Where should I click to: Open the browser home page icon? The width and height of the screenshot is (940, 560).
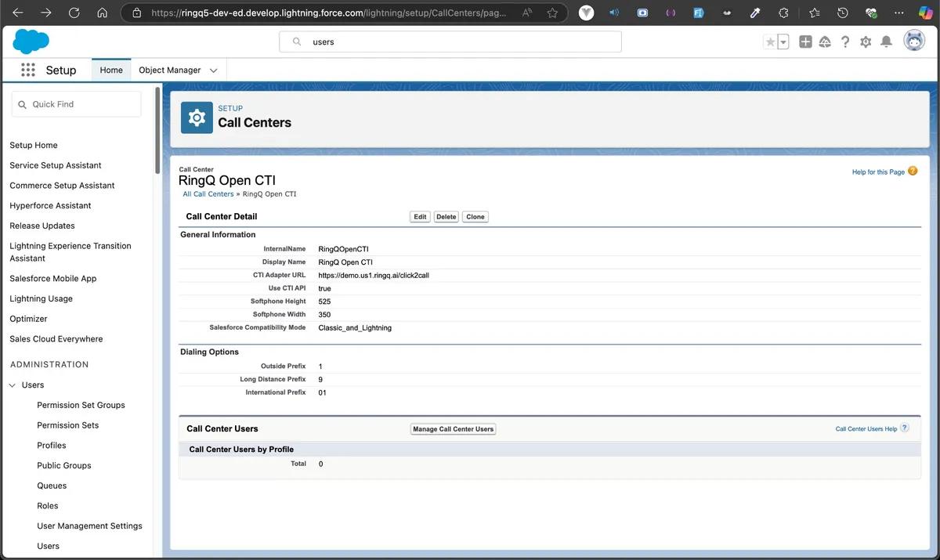click(102, 13)
